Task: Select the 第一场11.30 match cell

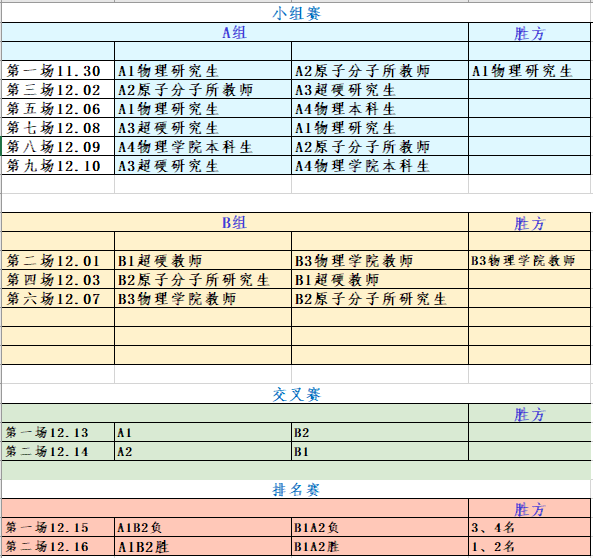Action: tap(58, 70)
